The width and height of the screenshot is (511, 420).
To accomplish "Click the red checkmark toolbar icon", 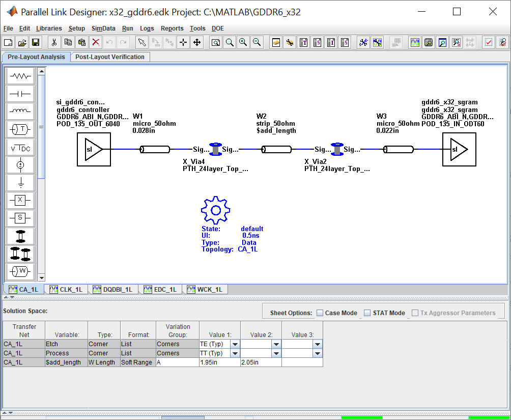I will point(488,42).
